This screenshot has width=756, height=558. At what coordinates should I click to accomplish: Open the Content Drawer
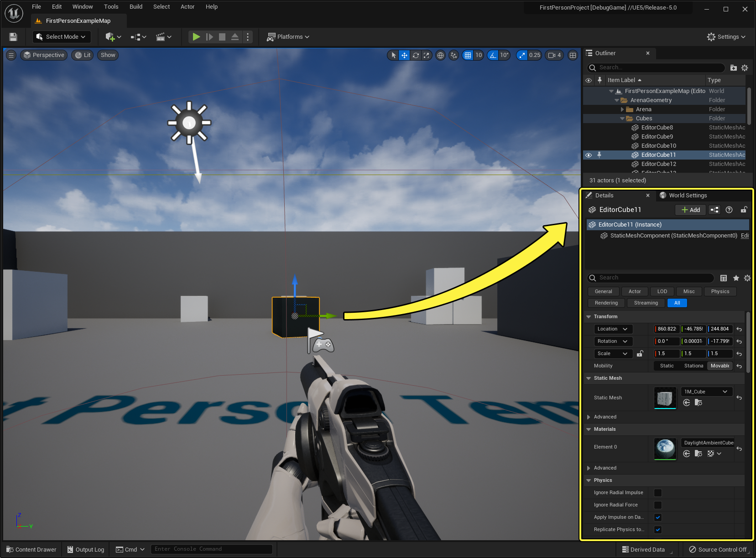click(31, 549)
